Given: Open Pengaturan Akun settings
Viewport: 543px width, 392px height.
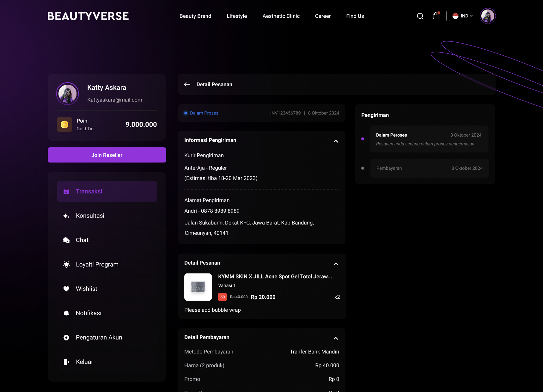Looking at the screenshot, I should pos(99,337).
